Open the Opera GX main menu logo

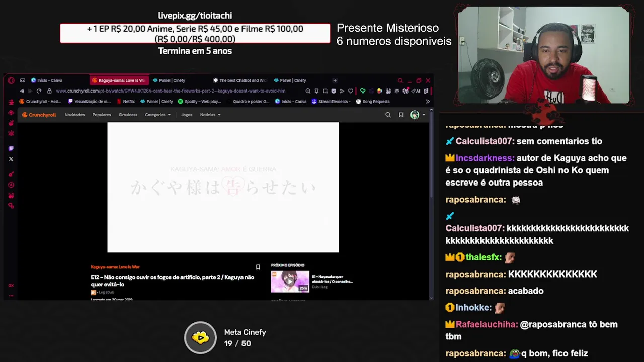(x=11, y=80)
